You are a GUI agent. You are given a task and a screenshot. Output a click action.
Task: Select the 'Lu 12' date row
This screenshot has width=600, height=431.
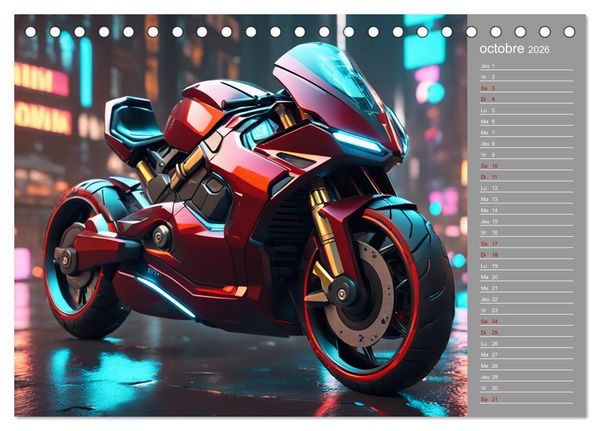point(527,188)
